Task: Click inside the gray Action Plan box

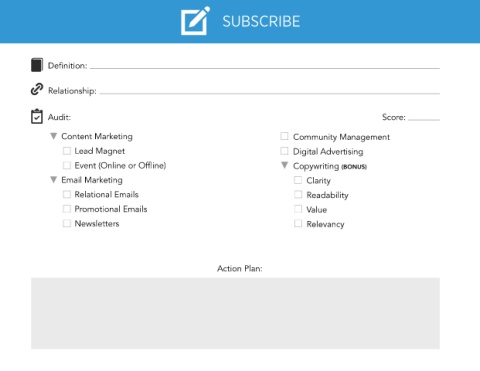Action: (235, 313)
